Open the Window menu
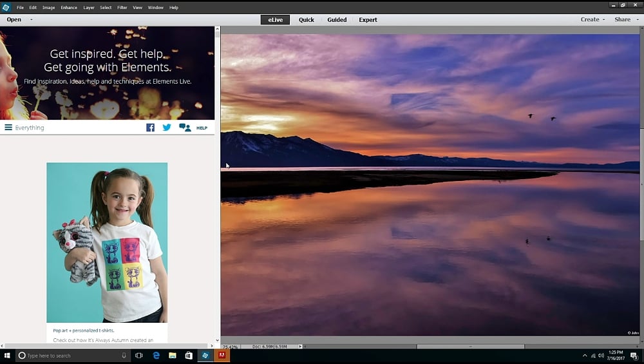This screenshot has height=364, width=644. tap(156, 7)
